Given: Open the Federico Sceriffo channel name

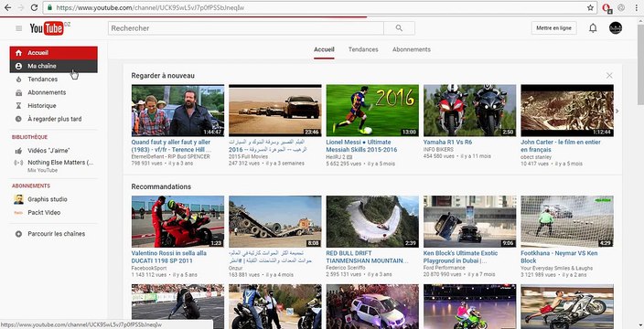Looking at the screenshot, I should tap(346, 268).
